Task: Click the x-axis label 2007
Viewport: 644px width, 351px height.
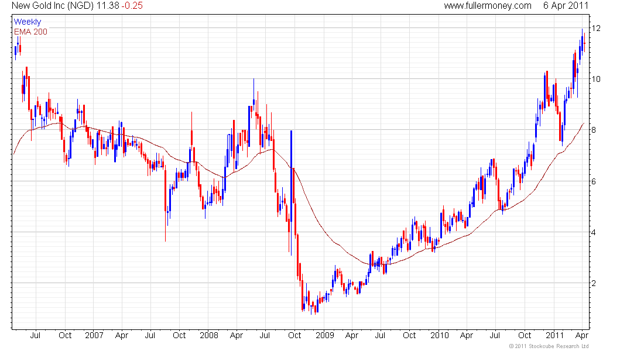Action: [x=94, y=335]
